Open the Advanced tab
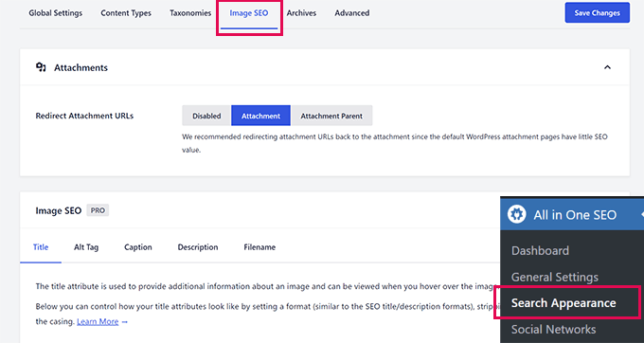The image size is (644, 343). (352, 13)
